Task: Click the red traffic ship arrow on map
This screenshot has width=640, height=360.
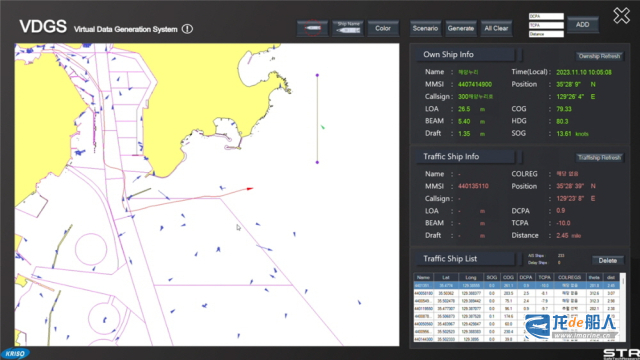Action: (x=250, y=189)
